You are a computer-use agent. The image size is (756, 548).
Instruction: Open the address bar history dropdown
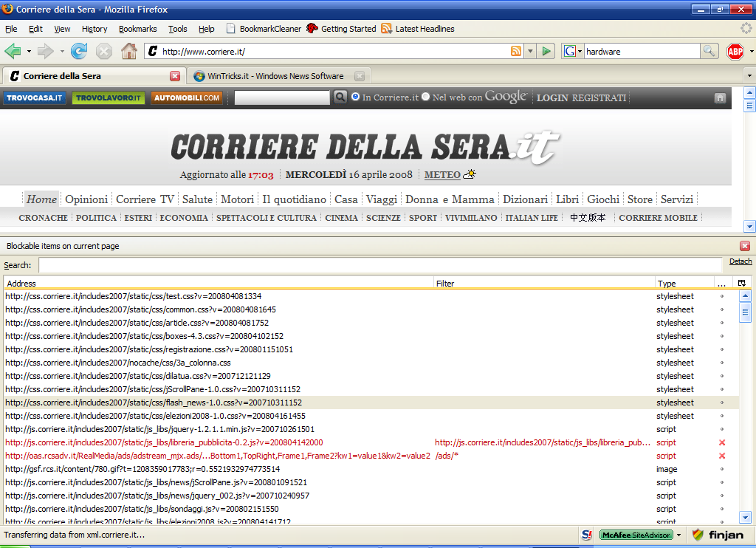click(530, 51)
